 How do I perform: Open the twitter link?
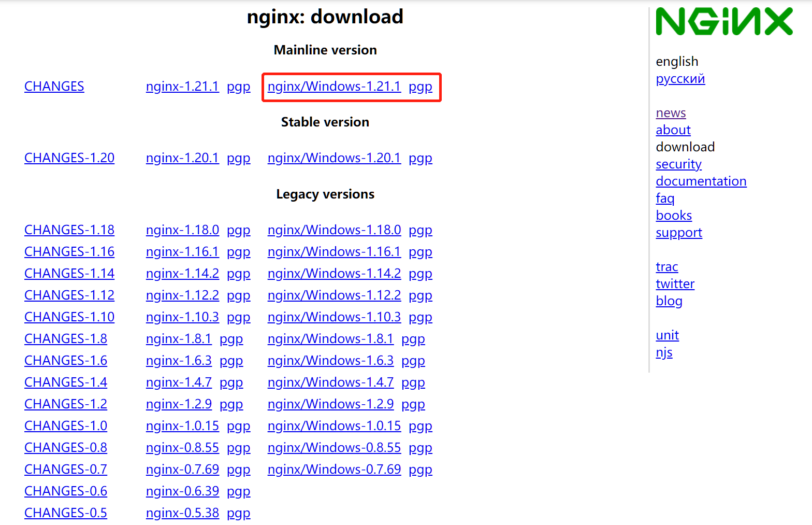coord(675,284)
